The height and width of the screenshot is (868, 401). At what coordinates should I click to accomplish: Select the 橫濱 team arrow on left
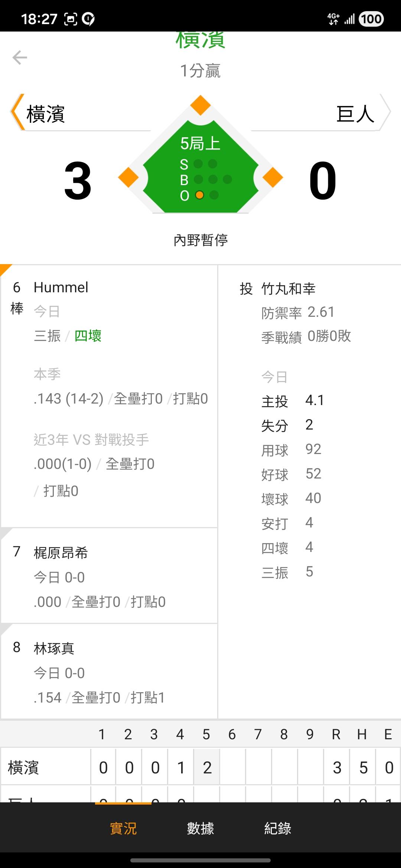tap(17, 112)
